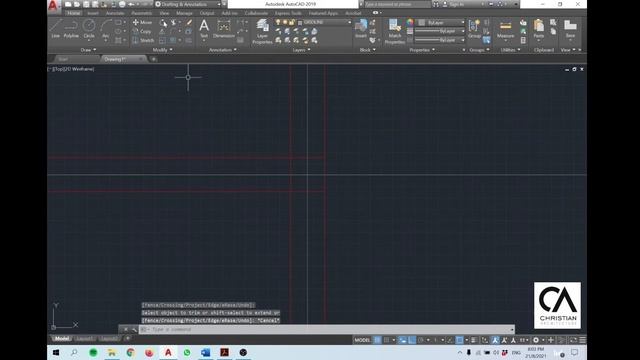
Task: Expand the Properties panel
Action: (x=422, y=50)
